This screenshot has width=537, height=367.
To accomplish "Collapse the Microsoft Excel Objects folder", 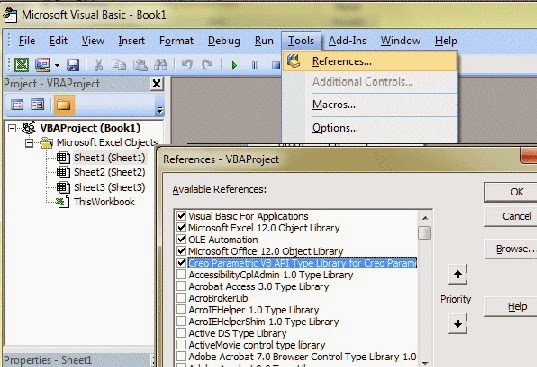I will point(29,143).
